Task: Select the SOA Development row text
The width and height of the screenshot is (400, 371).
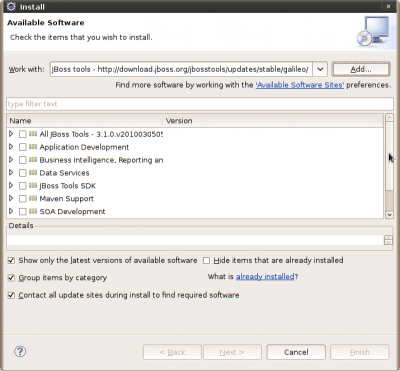Action: [72, 212]
